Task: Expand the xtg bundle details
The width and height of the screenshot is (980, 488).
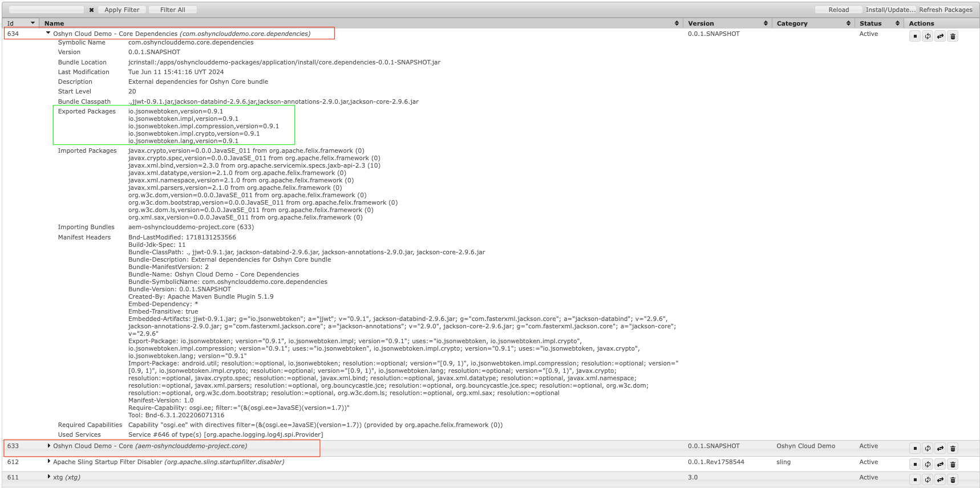Action: tap(48, 477)
